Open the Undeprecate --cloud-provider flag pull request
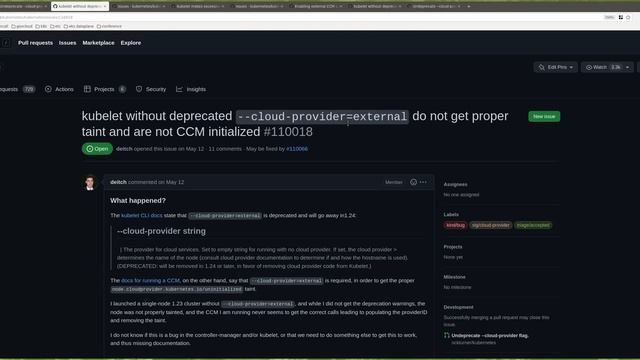This screenshot has width=640, height=360. pos(490,336)
